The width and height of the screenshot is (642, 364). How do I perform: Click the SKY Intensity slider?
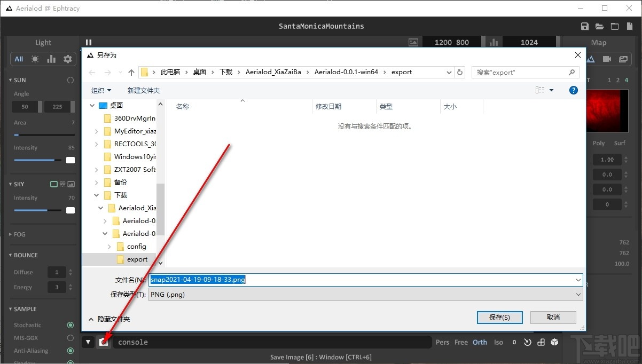(37, 210)
